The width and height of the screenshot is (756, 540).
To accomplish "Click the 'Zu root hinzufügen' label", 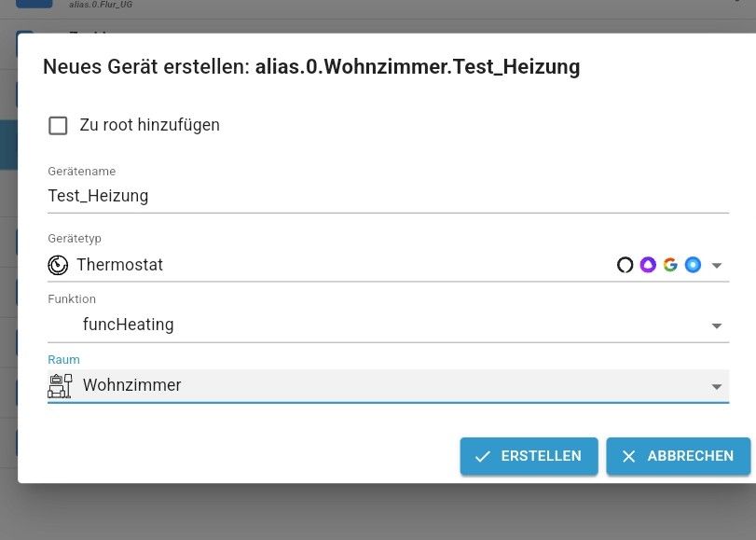I will coord(150,125).
